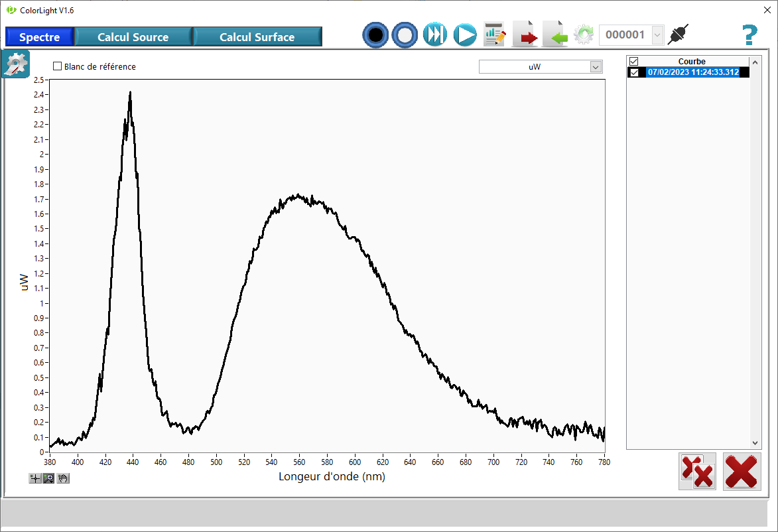Screen dimensions: 778x532
Task: Click the 000001 number field
Action: point(625,34)
